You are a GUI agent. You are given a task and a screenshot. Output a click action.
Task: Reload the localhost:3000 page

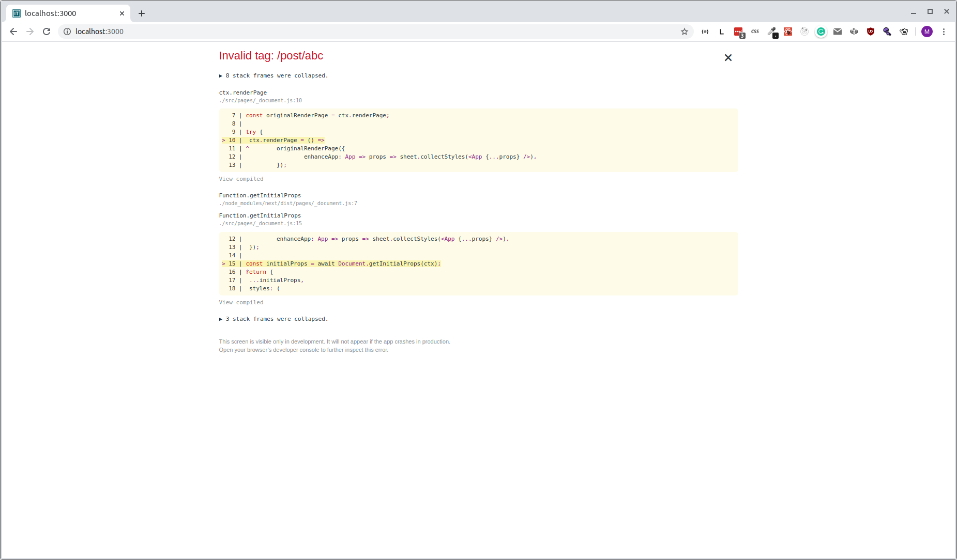pyautogui.click(x=47, y=32)
